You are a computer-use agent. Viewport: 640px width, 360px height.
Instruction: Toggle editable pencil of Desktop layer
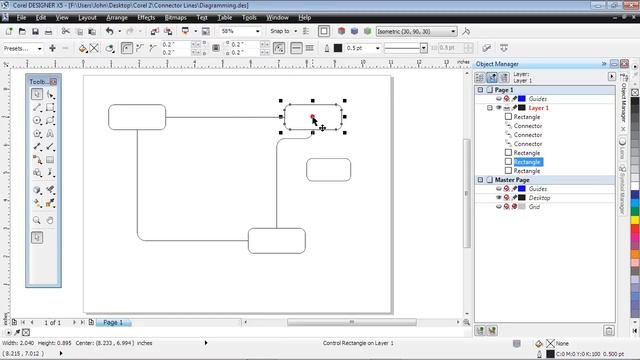(514, 198)
